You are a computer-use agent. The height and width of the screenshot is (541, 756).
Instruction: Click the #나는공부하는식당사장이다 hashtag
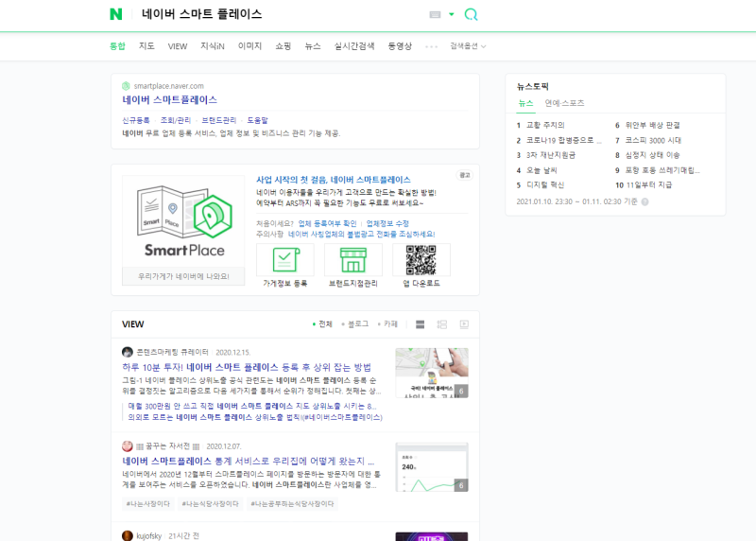(x=292, y=504)
